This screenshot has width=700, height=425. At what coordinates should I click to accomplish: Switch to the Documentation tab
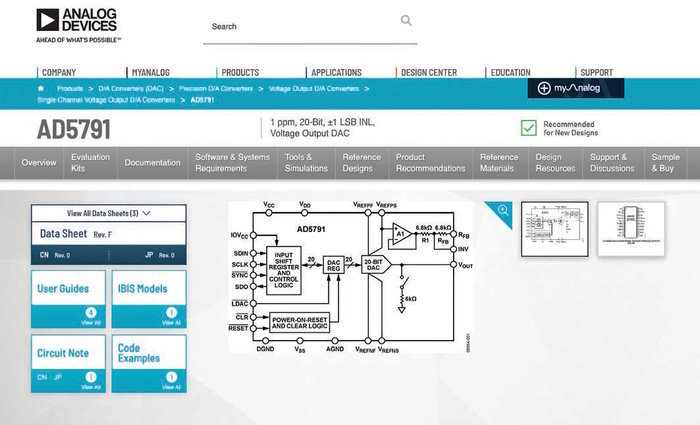(152, 162)
